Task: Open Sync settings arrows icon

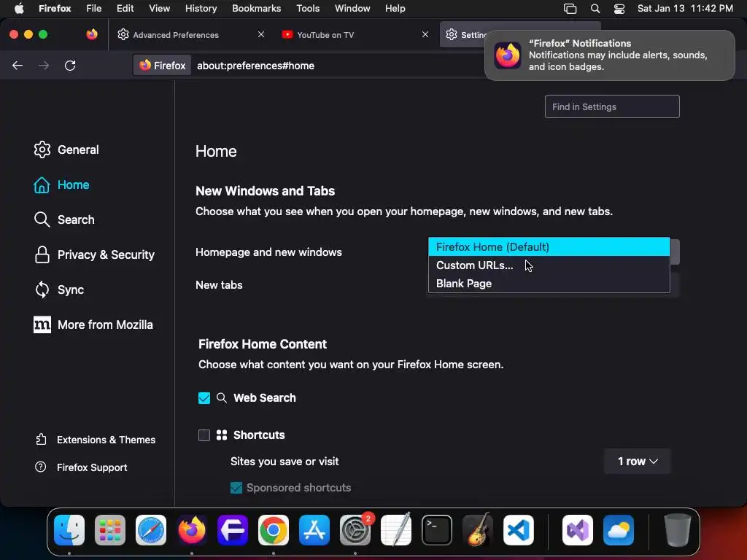Action: (42, 289)
